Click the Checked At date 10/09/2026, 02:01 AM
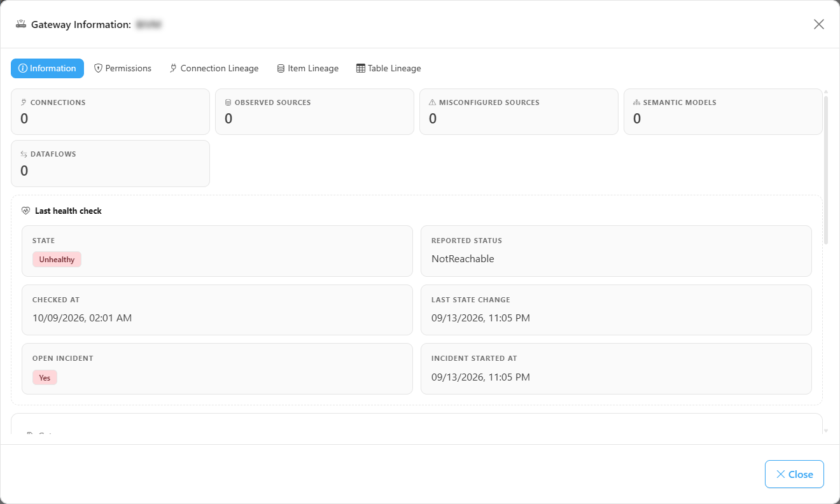The image size is (840, 504). 82,318
